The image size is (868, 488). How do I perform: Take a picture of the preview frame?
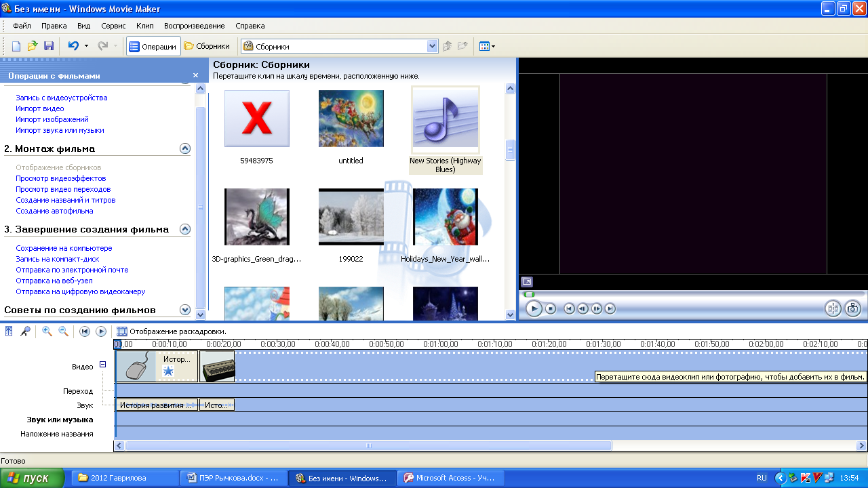coord(853,308)
